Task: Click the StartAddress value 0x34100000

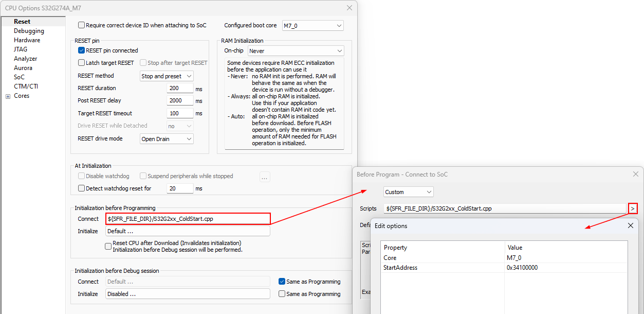Action: (x=522, y=268)
